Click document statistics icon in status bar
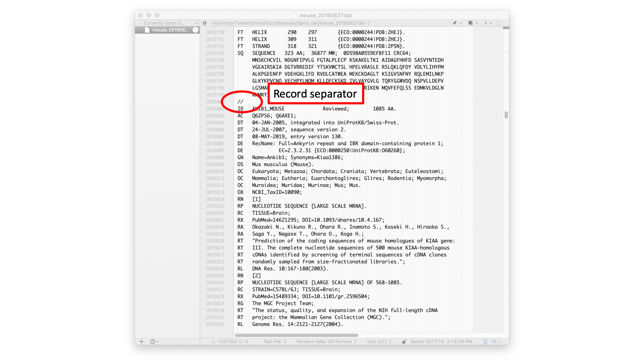Viewport: 644px width, 362px height. click(486, 342)
